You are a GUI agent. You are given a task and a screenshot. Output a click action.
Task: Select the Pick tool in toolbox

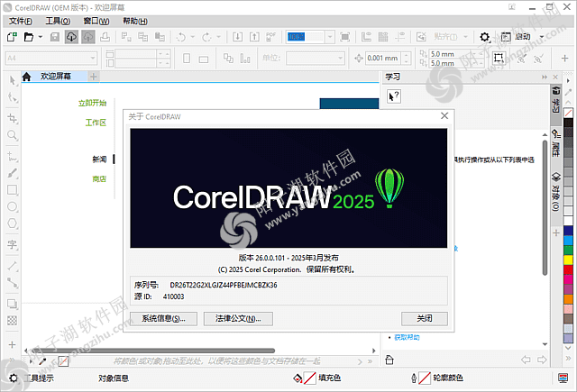[x=13, y=80]
